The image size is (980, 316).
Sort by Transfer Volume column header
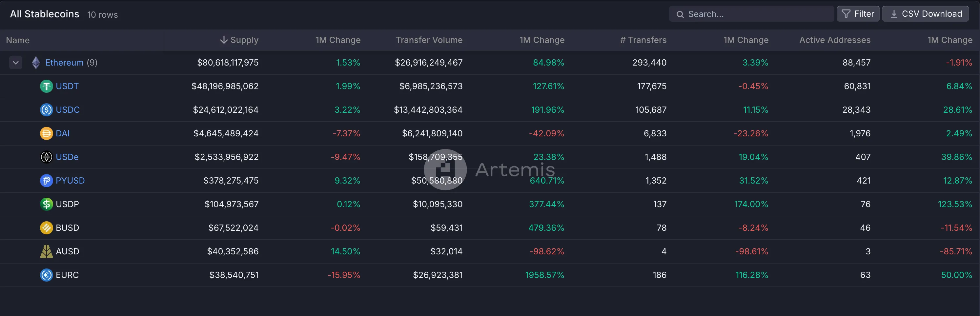pos(429,40)
